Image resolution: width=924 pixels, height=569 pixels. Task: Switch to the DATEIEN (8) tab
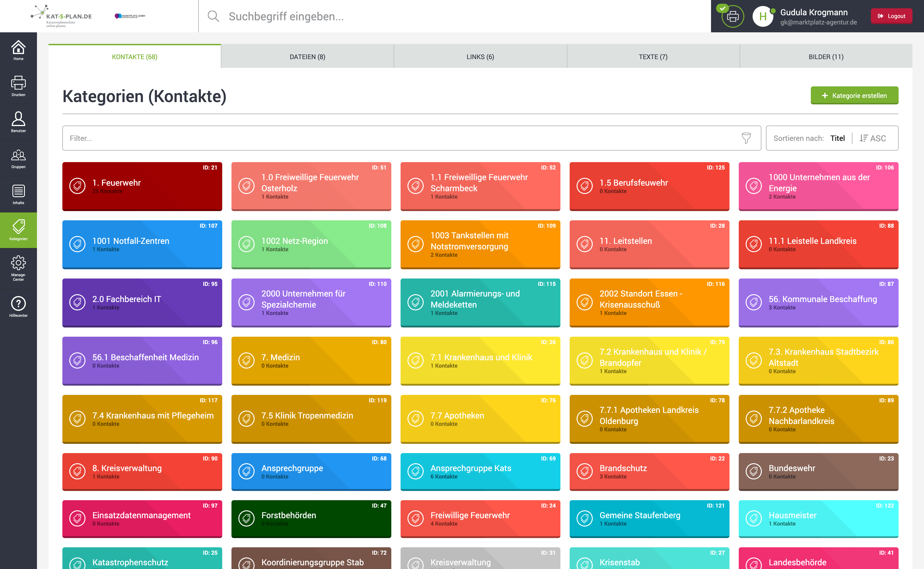(307, 57)
